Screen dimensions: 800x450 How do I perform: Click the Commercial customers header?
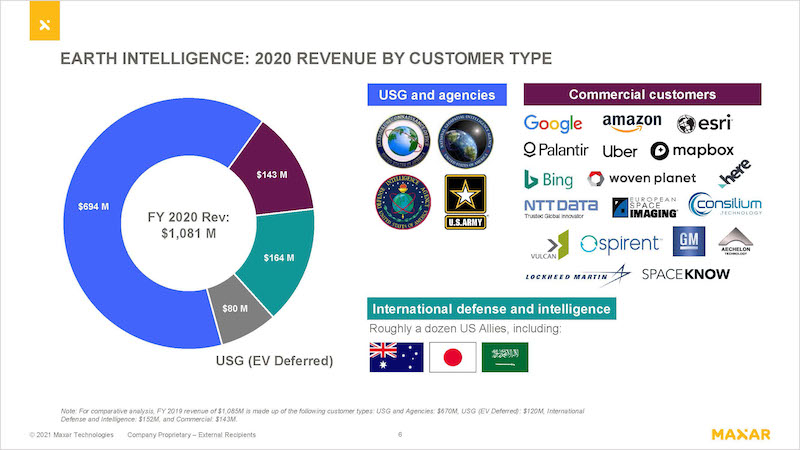(x=642, y=94)
